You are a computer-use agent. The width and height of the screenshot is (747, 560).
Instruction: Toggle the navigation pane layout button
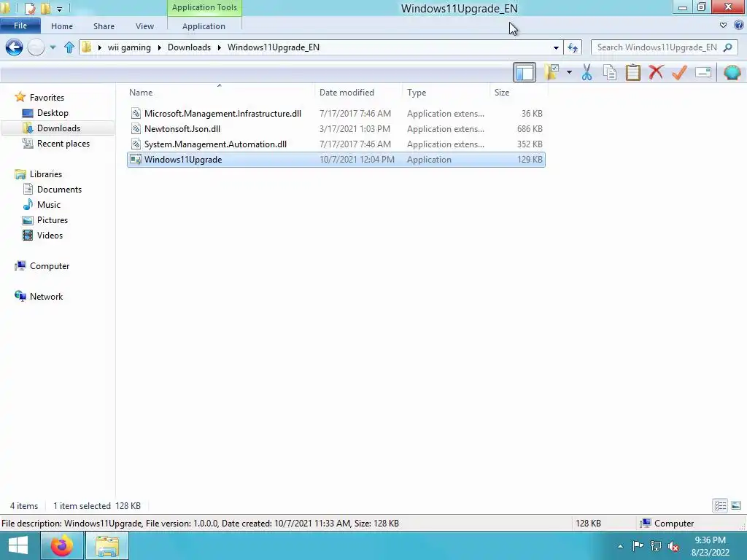click(x=525, y=72)
